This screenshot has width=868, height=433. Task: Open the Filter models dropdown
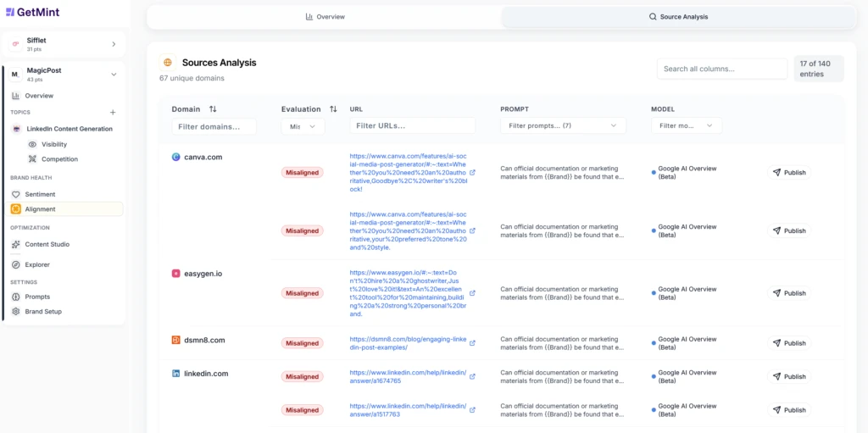[687, 125]
